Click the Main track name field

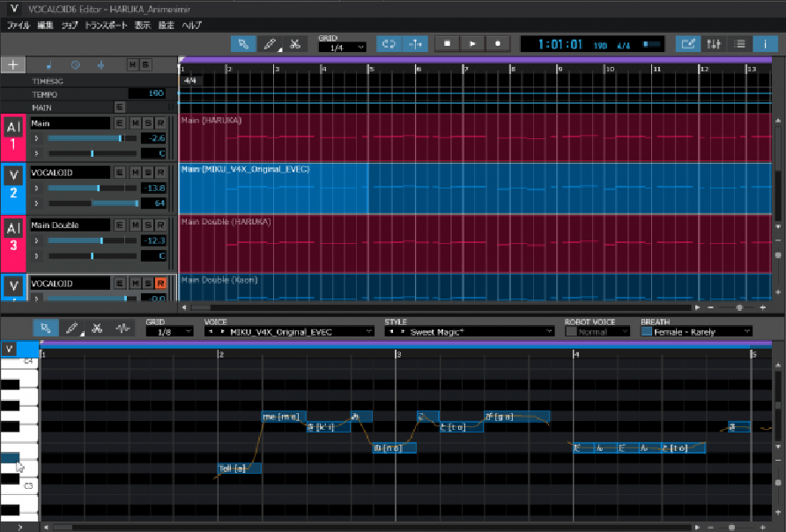click(70, 123)
